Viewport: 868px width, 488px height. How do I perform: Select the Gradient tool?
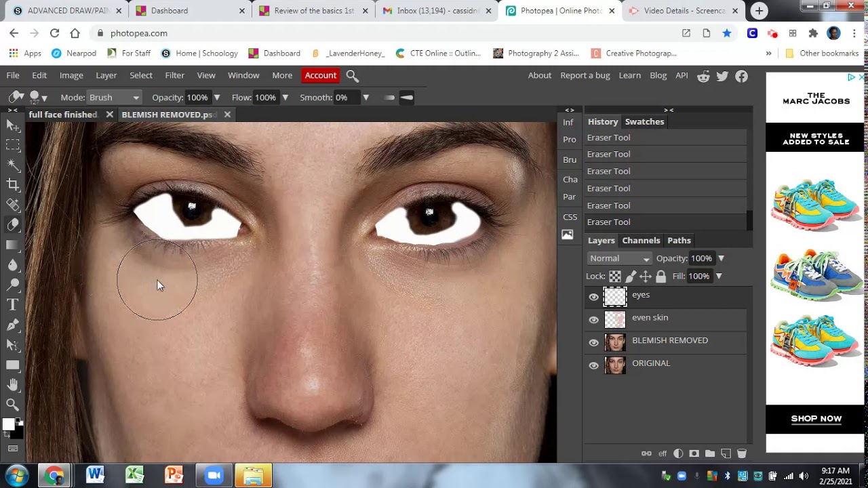pyautogui.click(x=13, y=245)
